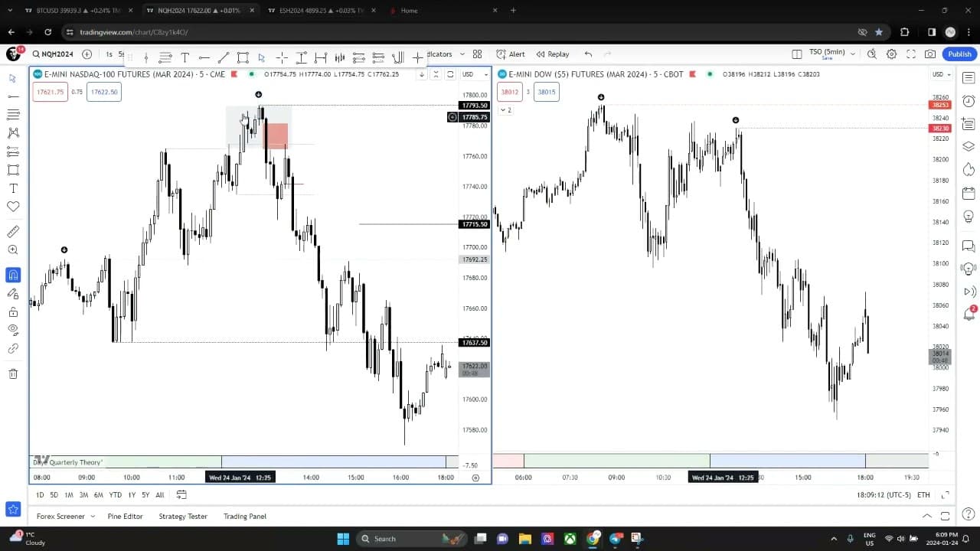The width and height of the screenshot is (980, 551).
Task: Open the Strategy Tester tab
Action: tap(183, 517)
